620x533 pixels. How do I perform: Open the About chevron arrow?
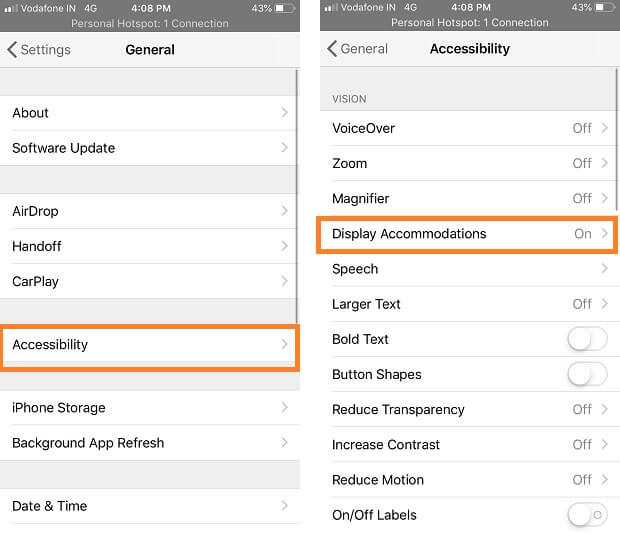[x=285, y=113]
